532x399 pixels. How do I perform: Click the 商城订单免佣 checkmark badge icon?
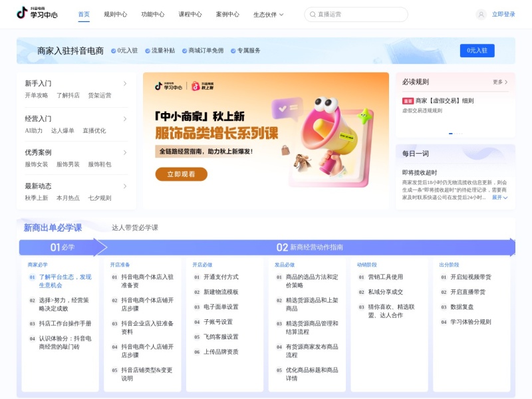tap(185, 51)
